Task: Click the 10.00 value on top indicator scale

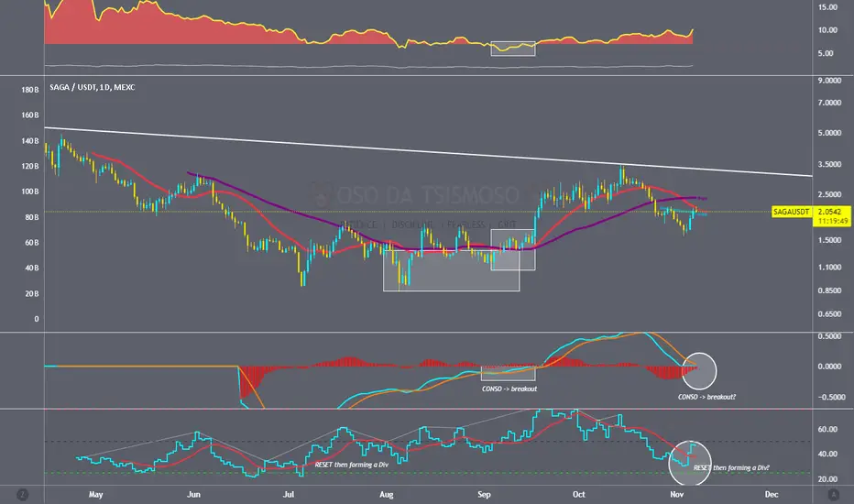Action: pyautogui.click(x=827, y=30)
